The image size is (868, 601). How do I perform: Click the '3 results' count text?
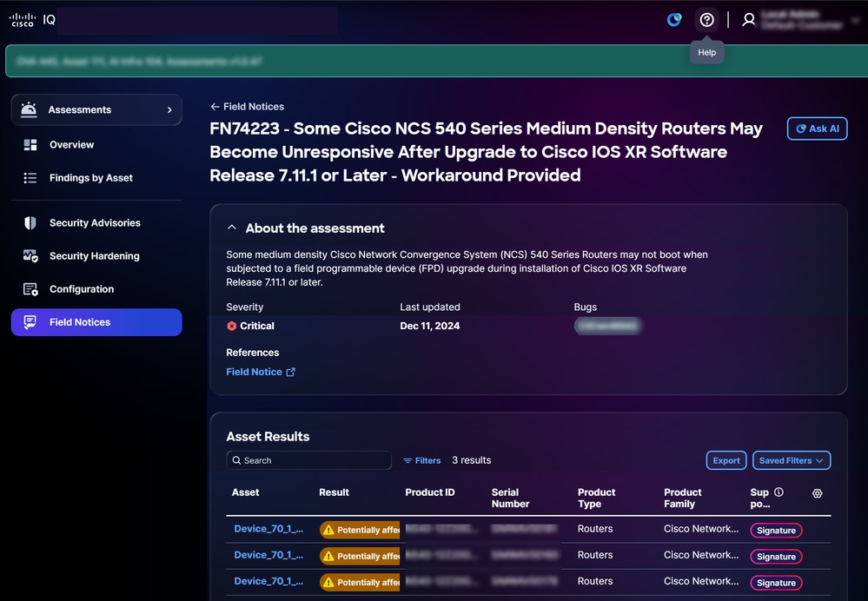(x=471, y=460)
